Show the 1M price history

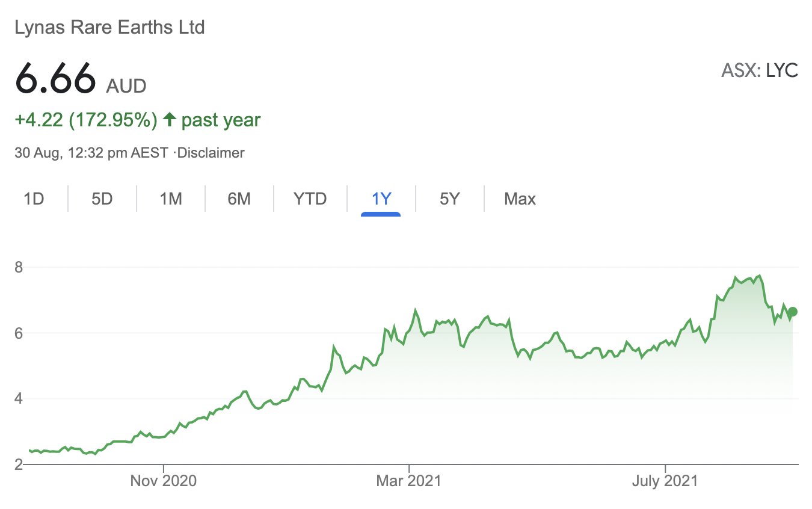click(171, 199)
